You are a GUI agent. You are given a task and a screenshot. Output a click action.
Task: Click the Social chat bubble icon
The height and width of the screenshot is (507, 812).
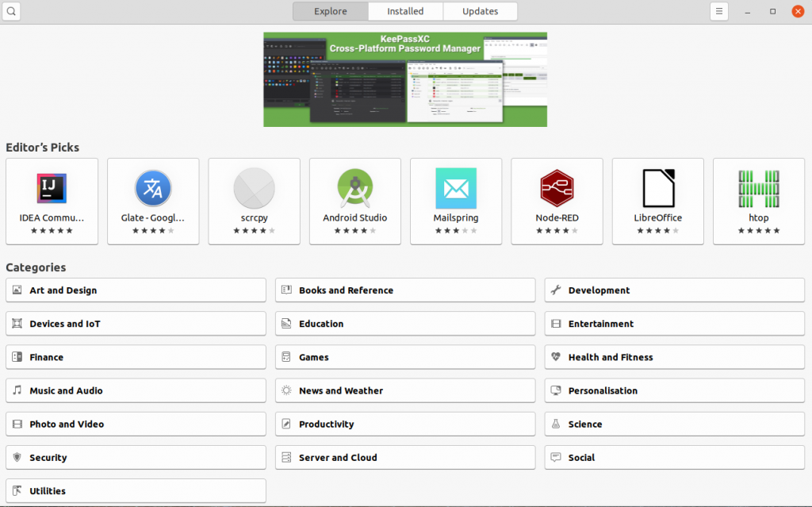click(x=556, y=457)
